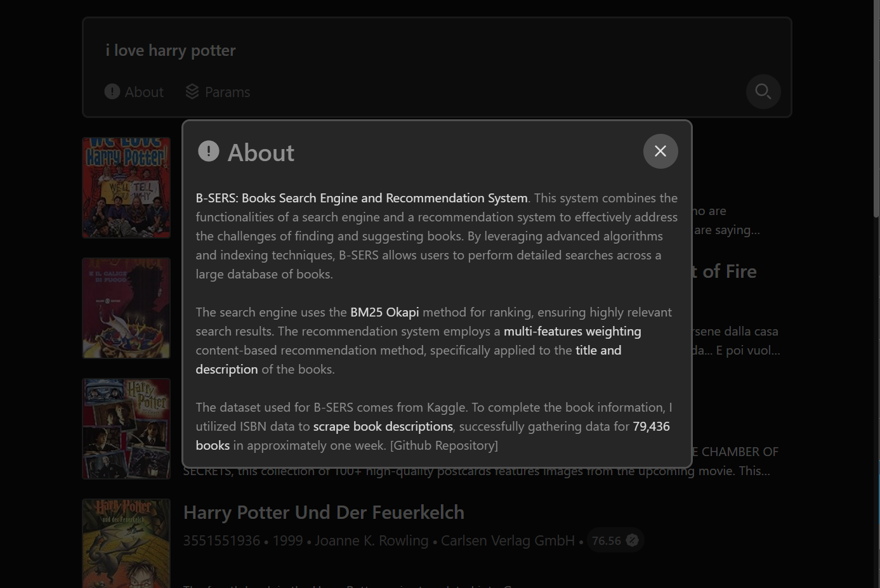Screen dimensions: 880x588
Task: Open the 'Harry Potter Und Der Feuerkelch' title
Action: (324, 513)
